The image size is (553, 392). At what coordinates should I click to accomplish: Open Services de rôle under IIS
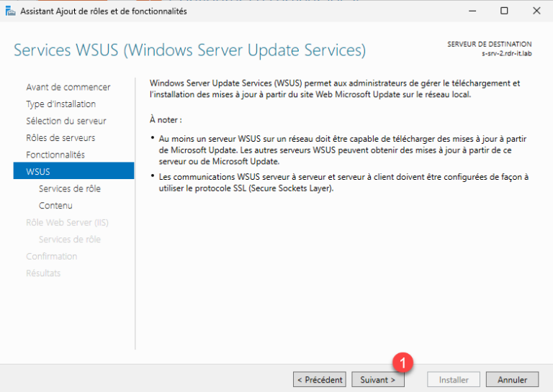69,239
